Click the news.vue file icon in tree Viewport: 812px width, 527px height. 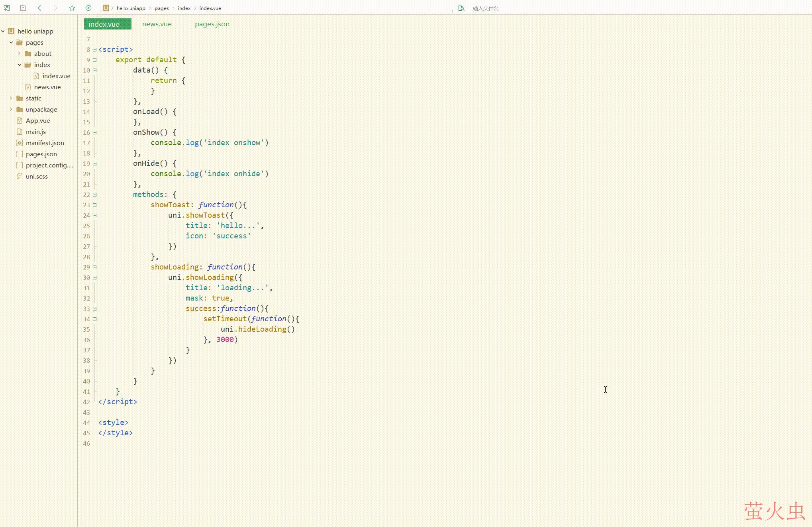[x=28, y=87]
